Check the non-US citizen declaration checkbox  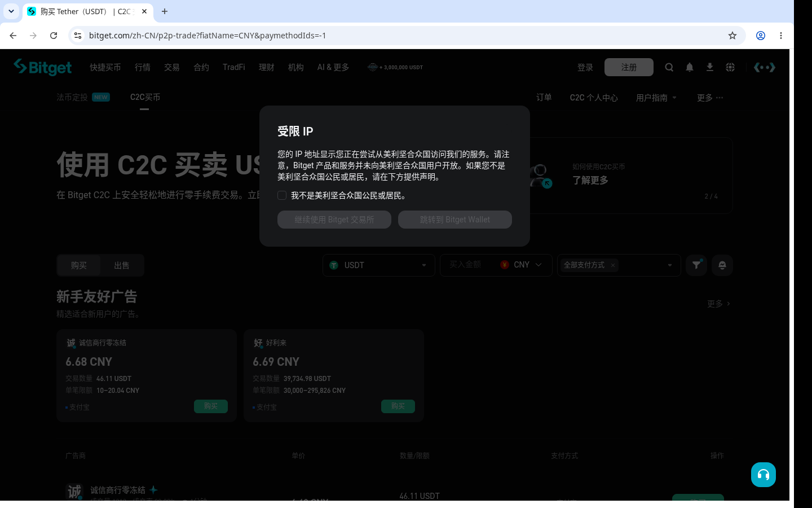point(282,195)
